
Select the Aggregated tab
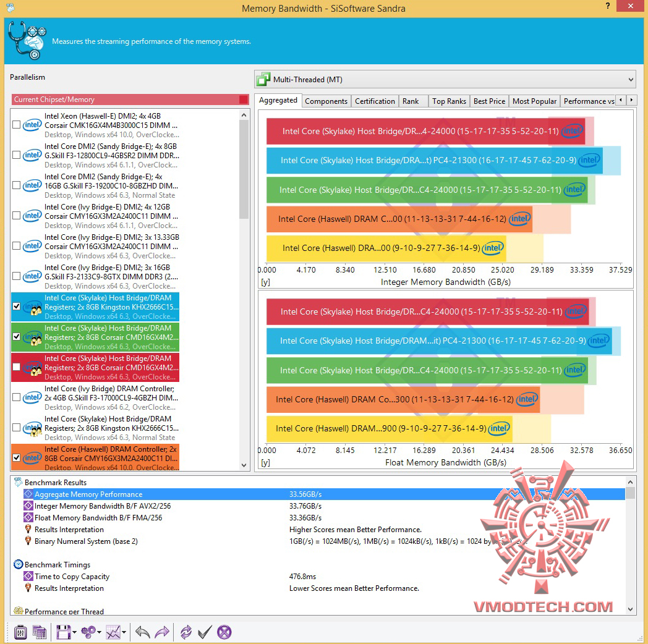point(278,100)
